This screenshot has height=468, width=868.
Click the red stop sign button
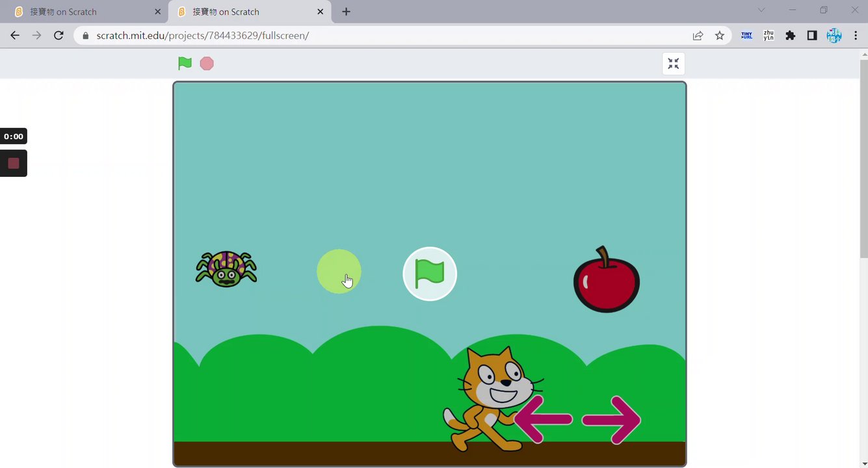point(207,63)
